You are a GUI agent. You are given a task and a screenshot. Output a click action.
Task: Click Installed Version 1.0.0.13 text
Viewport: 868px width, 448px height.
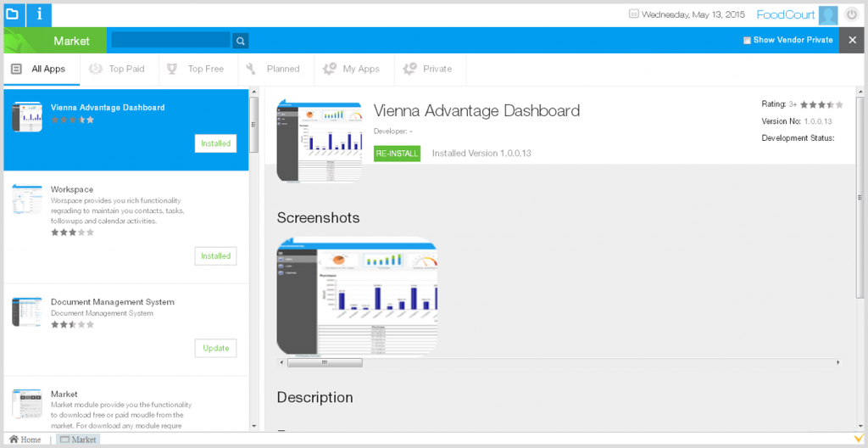tap(481, 154)
